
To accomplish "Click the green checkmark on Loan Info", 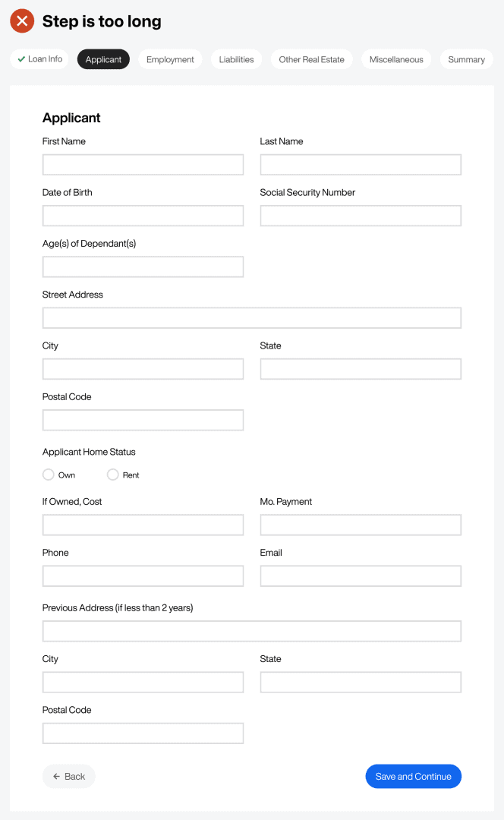I will [x=21, y=59].
